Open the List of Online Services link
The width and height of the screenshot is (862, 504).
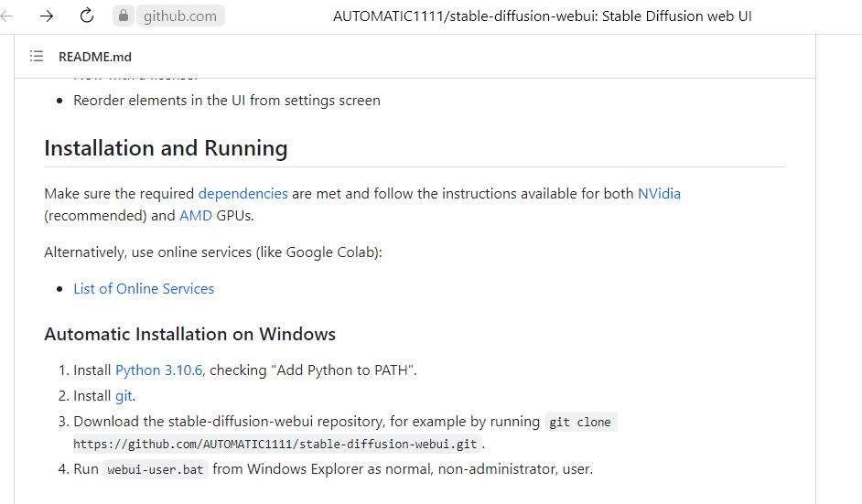point(144,289)
